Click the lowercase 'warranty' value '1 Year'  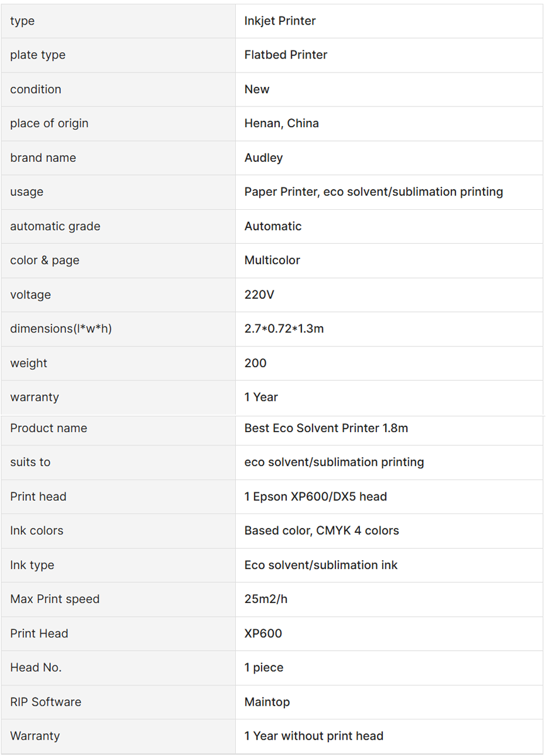click(261, 397)
